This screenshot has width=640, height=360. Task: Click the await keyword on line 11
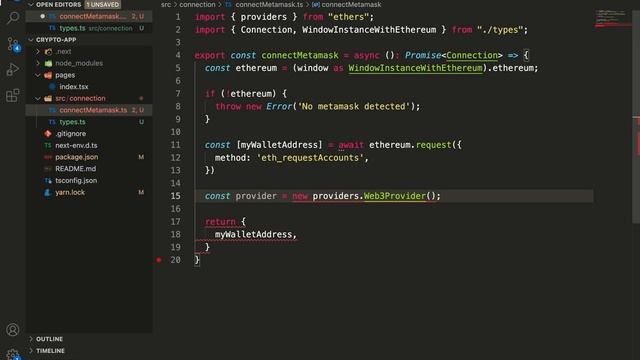click(x=351, y=145)
